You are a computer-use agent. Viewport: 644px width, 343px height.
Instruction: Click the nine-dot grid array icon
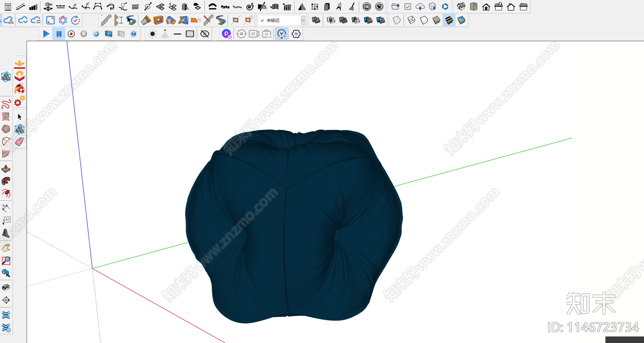click(315, 7)
